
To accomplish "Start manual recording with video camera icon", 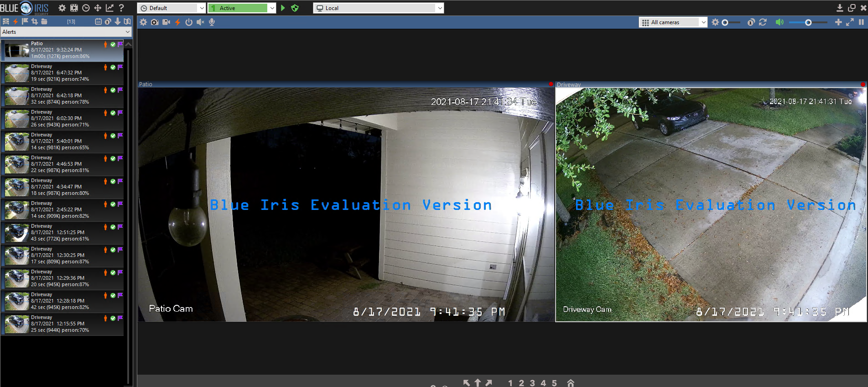I will coord(166,22).
